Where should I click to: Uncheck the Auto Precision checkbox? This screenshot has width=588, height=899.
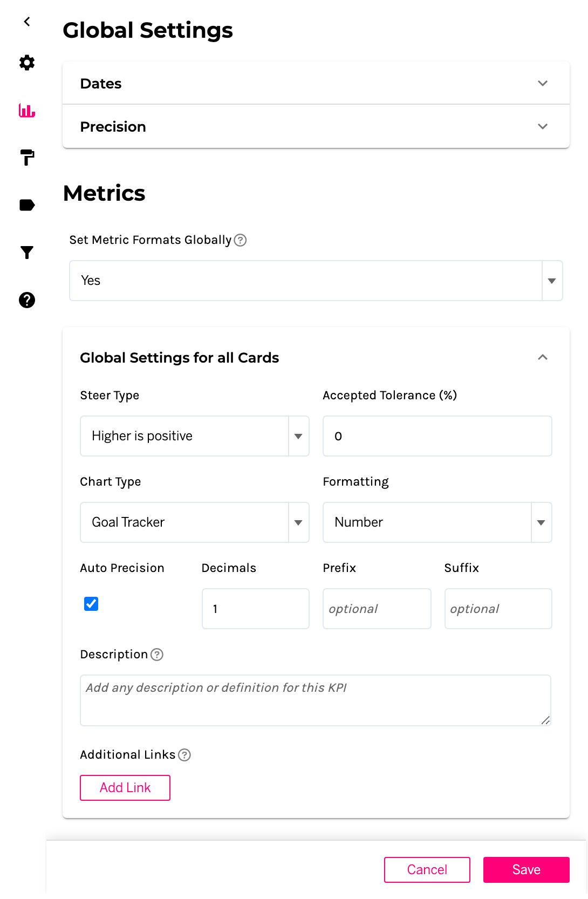pos(91,604)
